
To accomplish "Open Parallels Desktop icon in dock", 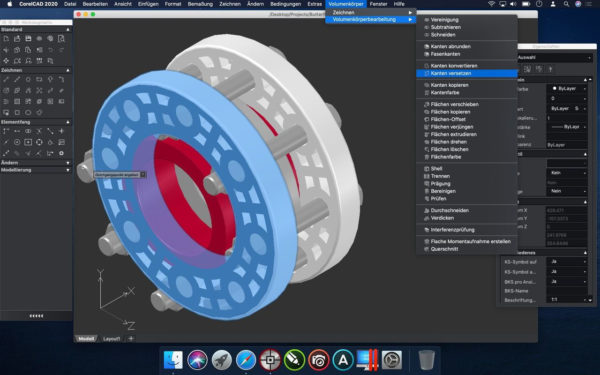I will [367, 360].
